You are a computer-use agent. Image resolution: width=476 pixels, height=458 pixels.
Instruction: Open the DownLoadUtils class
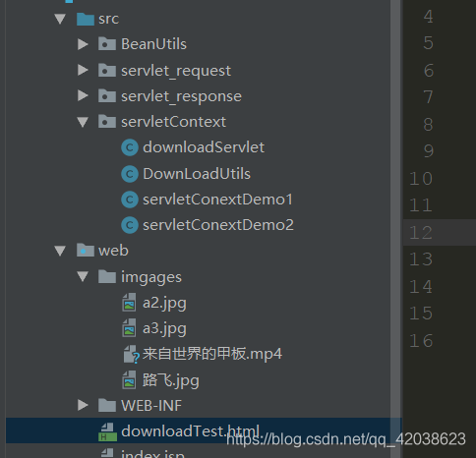click(x=197, y=174)
